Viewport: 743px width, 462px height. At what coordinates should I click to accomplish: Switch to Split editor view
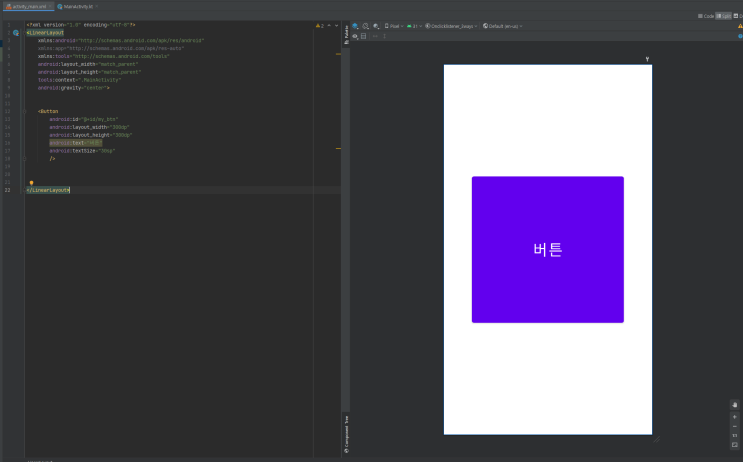pos(725,16)
